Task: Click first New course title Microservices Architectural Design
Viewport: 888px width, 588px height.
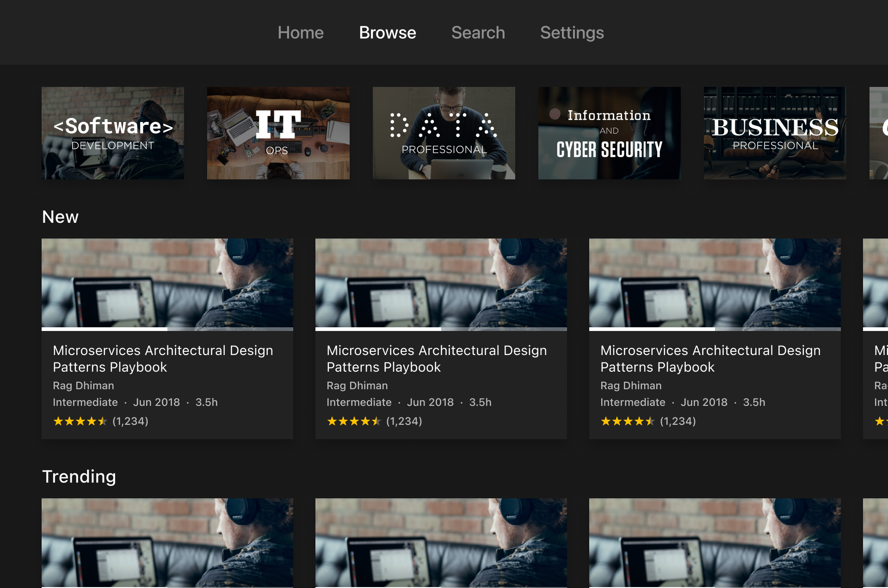Action: [163, 359]
